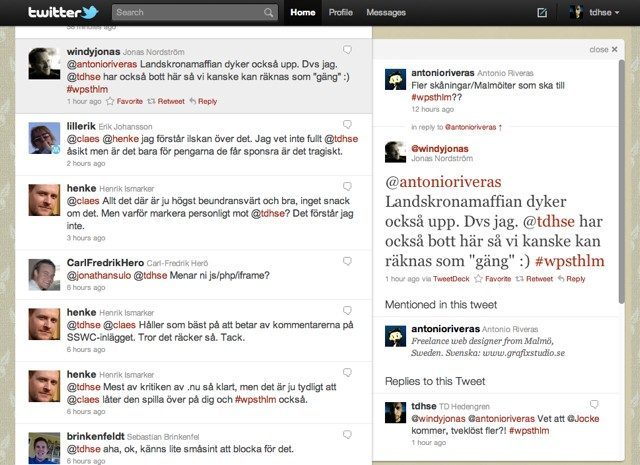Click detail pane vertical scrollbar

pyautogui.click(x=622, y=182)
